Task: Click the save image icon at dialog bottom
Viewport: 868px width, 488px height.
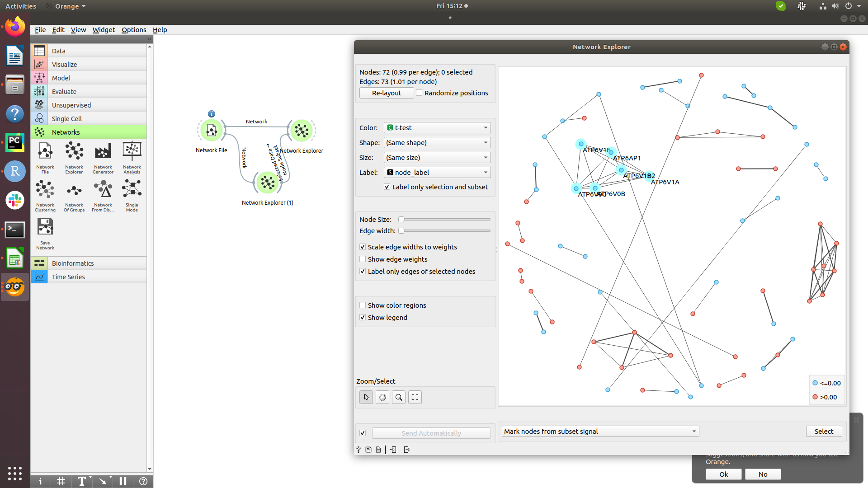Action: (x=368, y=450)
